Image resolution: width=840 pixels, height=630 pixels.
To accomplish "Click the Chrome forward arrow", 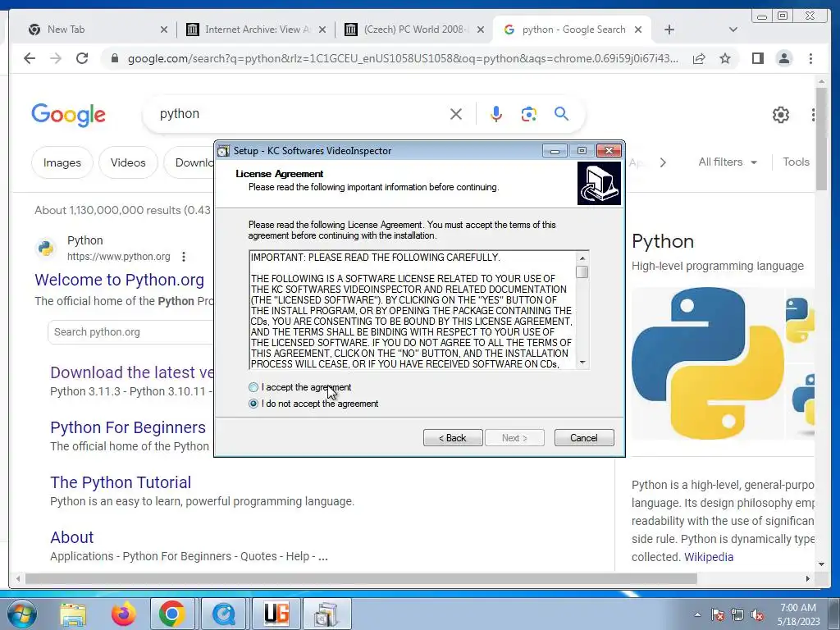I will tap(56, 58).
